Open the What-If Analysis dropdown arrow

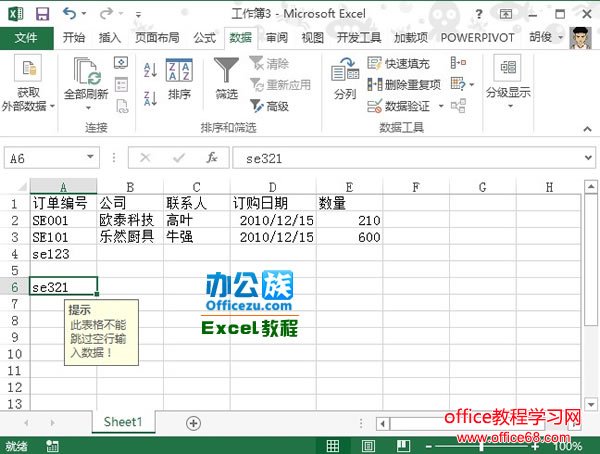click(x=472, y=85)
